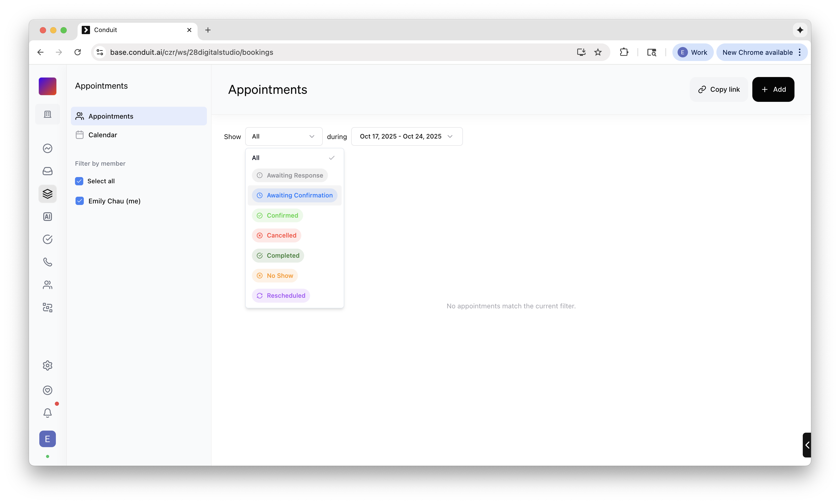Open the phone calls icon
840x504 pixels.
click(48, 262)
